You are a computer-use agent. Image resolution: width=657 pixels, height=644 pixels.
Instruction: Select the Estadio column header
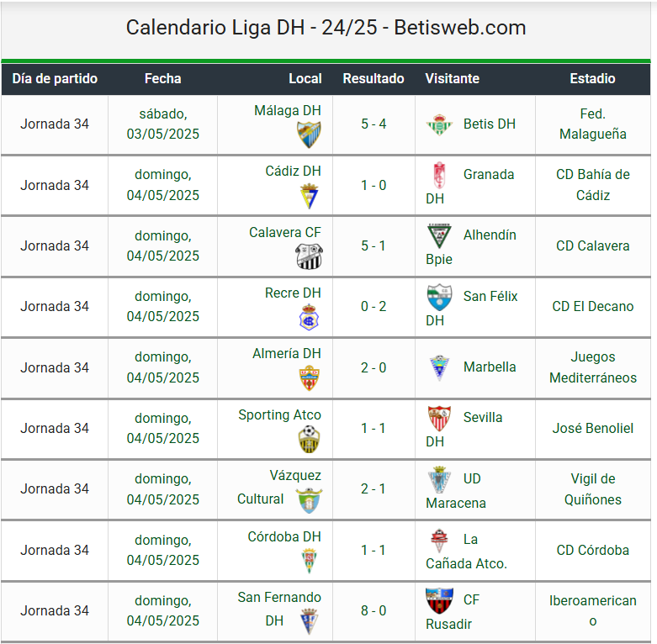(592, 78)
